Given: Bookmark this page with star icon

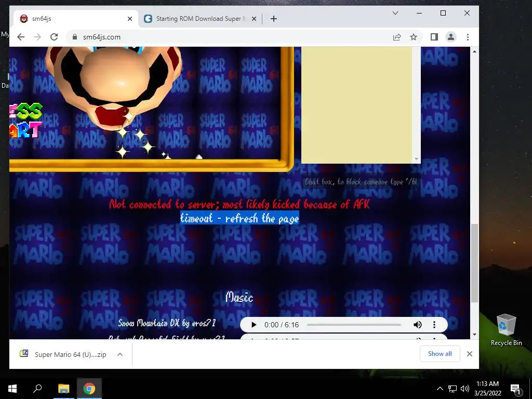Looking at the screenshot, I should pos(413,37).
